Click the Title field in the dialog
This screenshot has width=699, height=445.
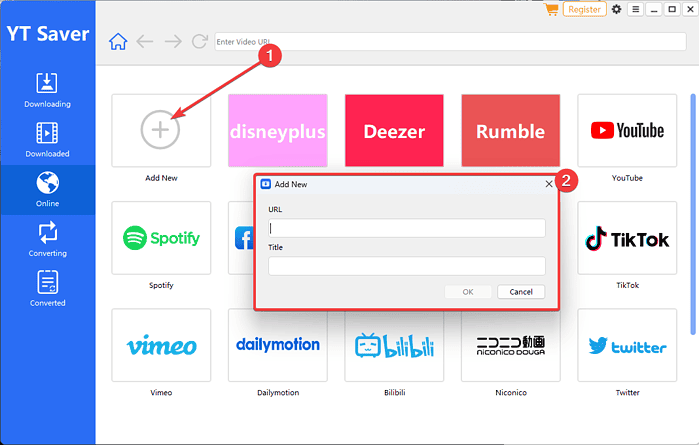(406, 265)
